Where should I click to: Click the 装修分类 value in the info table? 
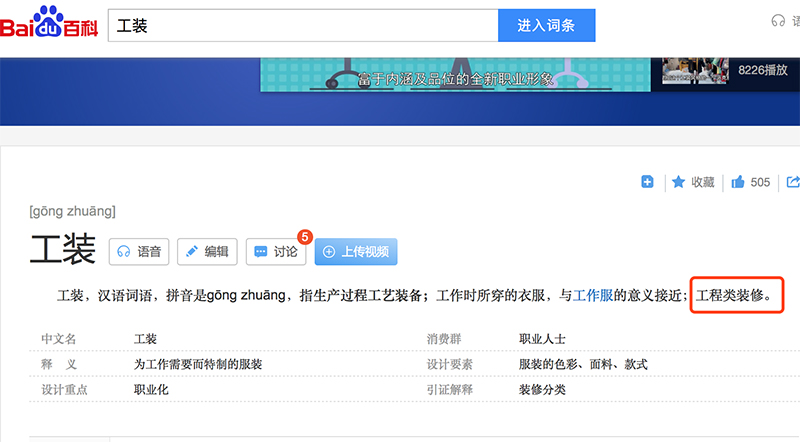543,389
